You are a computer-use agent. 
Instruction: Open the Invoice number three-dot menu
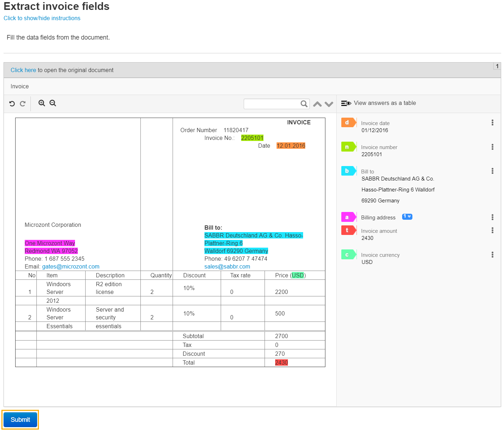pos(492,147)
